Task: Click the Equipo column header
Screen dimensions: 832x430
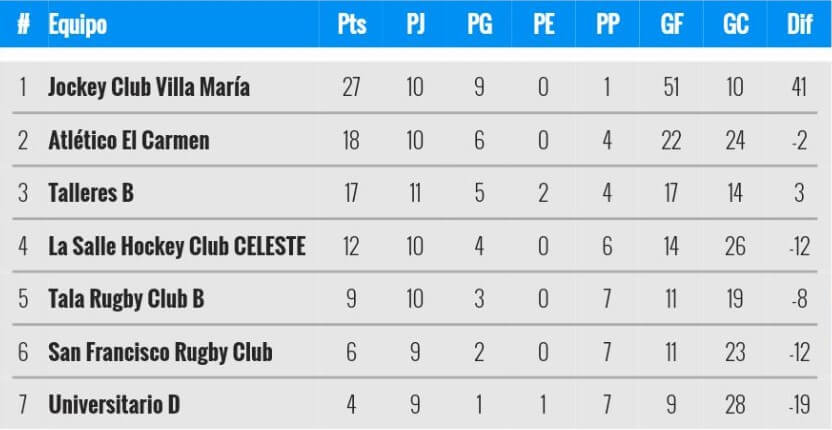Action: pos(78,25)
